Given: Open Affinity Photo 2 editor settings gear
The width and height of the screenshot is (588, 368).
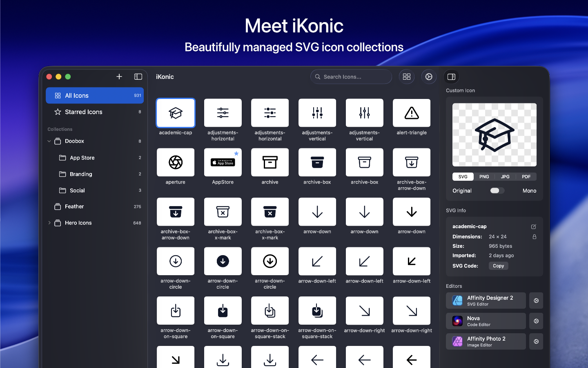Looking at the screenshot, I should coord(536,341).
